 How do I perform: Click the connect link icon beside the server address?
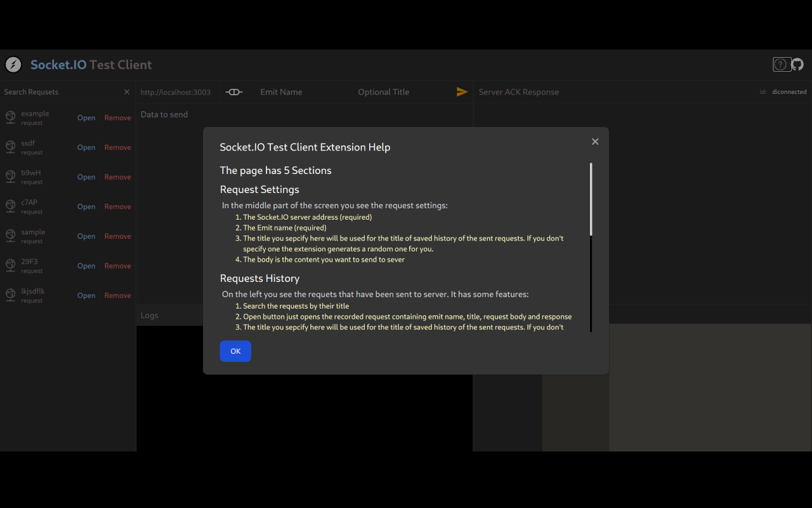[x=234, y=91]
